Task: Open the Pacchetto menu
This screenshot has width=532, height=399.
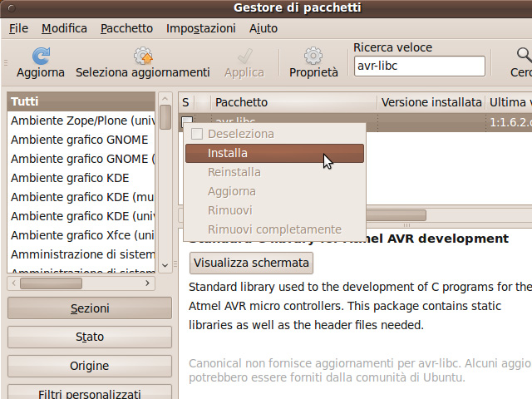Action: coord(126,28)
